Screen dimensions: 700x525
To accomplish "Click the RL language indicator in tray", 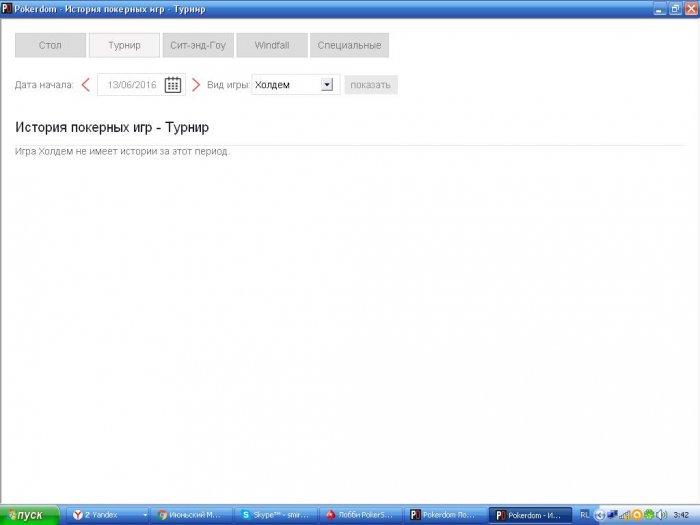I will point(584,515).
